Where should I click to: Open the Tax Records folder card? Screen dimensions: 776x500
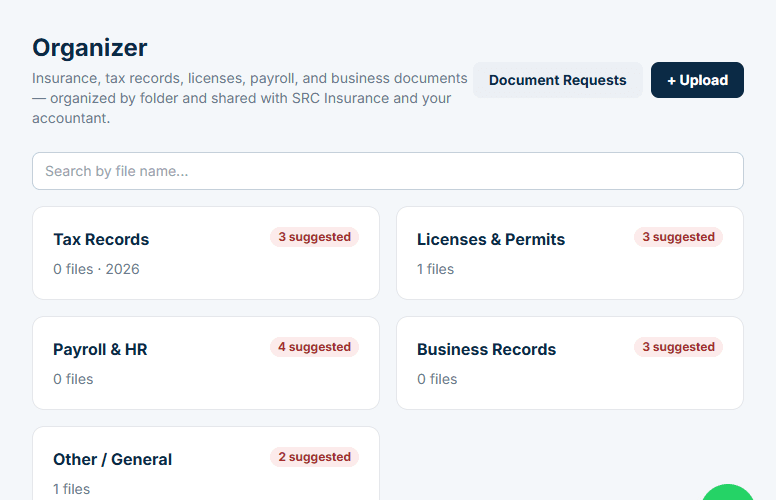(206, 253)
